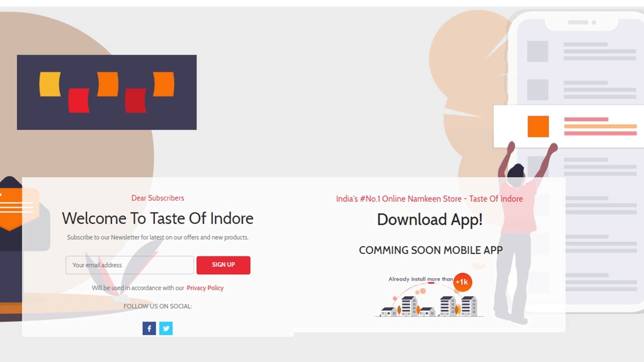Click the orange square on the floating phone card
This screenshot has width=644, height=362.
(x=538, y=126)
